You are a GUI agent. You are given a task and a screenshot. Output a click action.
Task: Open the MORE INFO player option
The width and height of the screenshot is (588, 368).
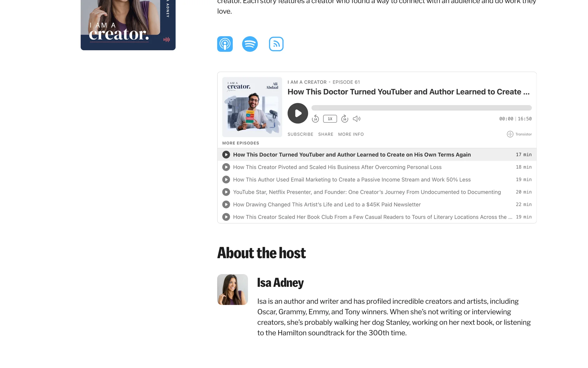[x=351, y=134]
